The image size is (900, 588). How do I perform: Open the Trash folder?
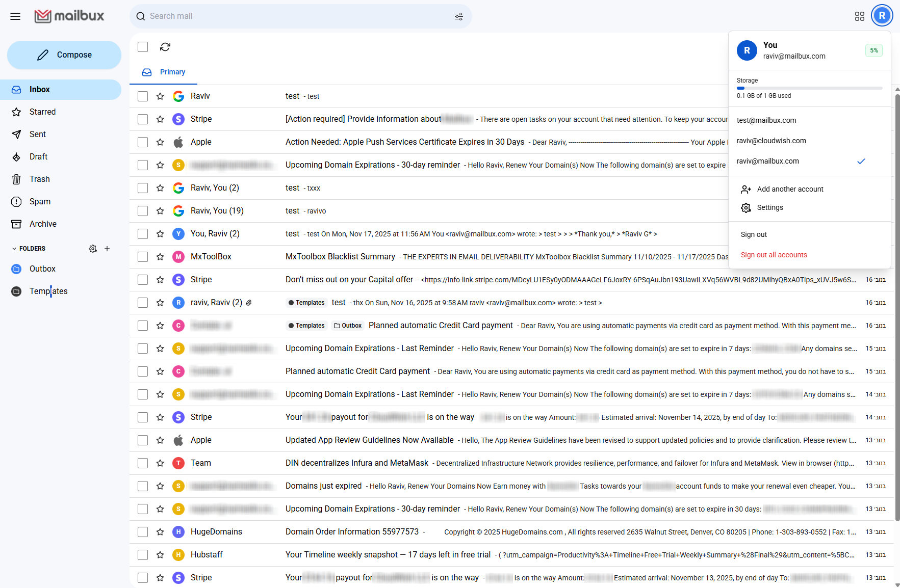pos(39,179)
